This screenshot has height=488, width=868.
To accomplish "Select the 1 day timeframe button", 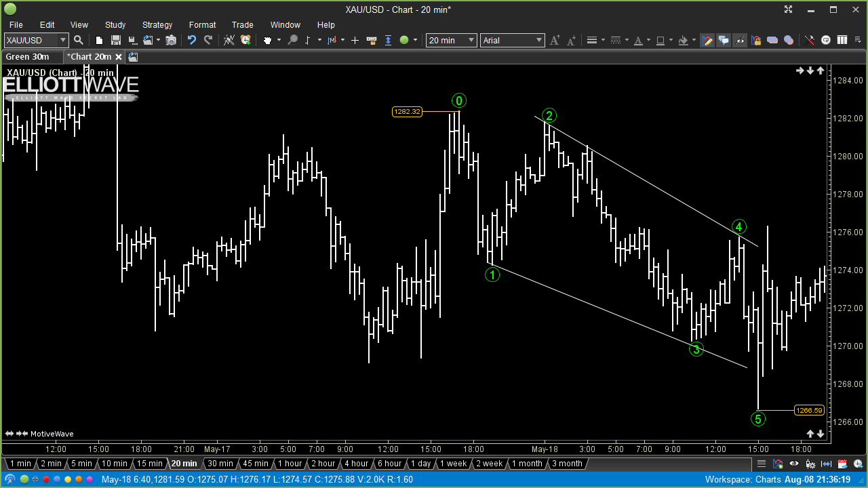I will [x=420, y=464].
